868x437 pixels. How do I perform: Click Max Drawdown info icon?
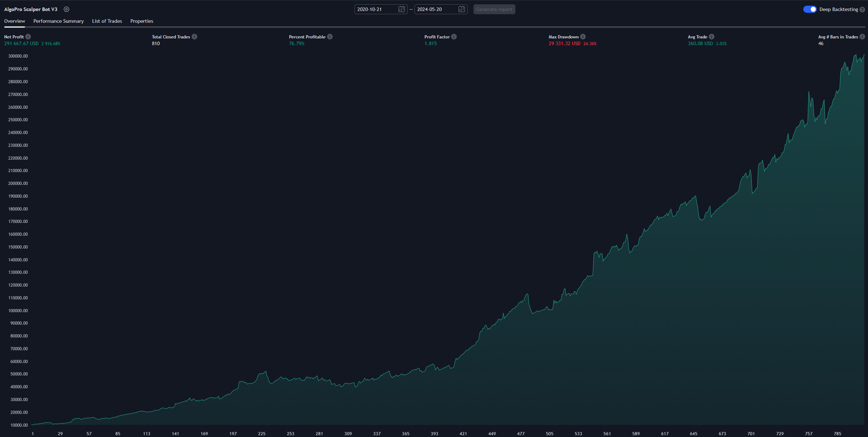click(583, 37)
